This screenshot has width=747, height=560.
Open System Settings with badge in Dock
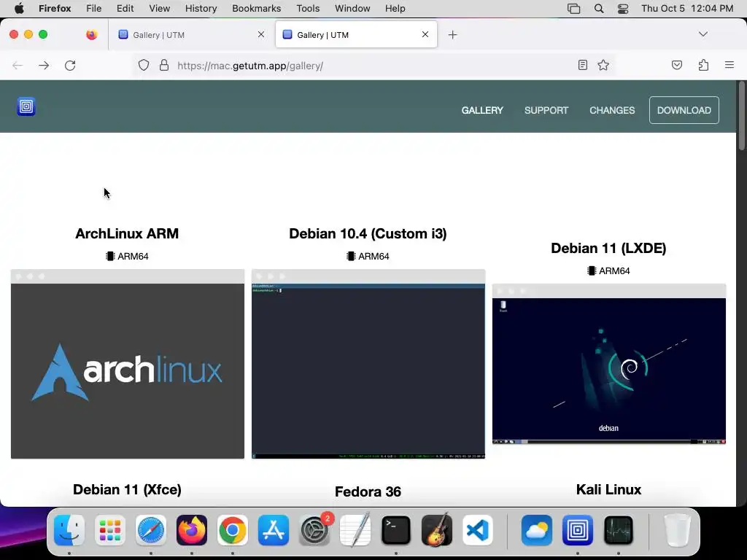point(314,530)
